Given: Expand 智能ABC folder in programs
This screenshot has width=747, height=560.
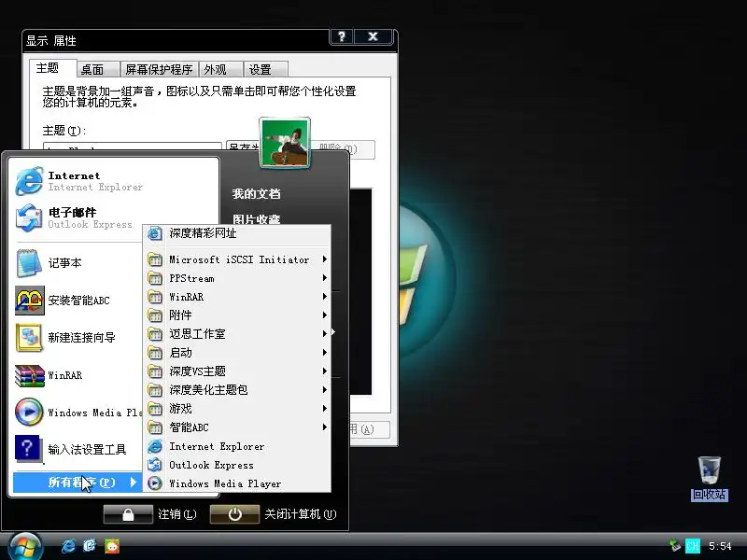Looking at the screenshot, I should point(237,427).
